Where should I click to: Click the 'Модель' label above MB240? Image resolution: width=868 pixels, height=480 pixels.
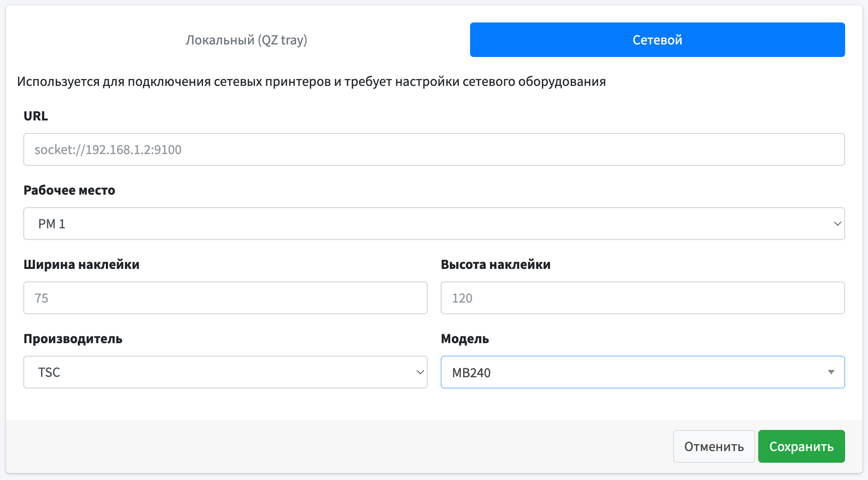pyautogui.click(x=464, y=339)
